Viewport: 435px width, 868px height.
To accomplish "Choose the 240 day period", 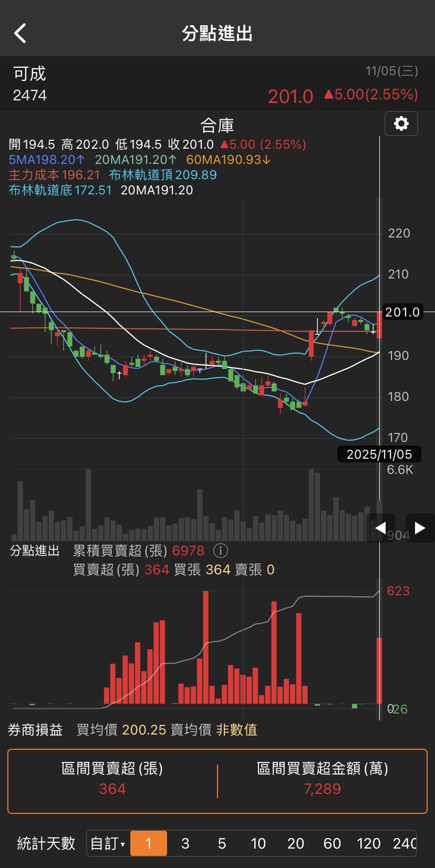I will pyautogui.click(x=404, y=843).
